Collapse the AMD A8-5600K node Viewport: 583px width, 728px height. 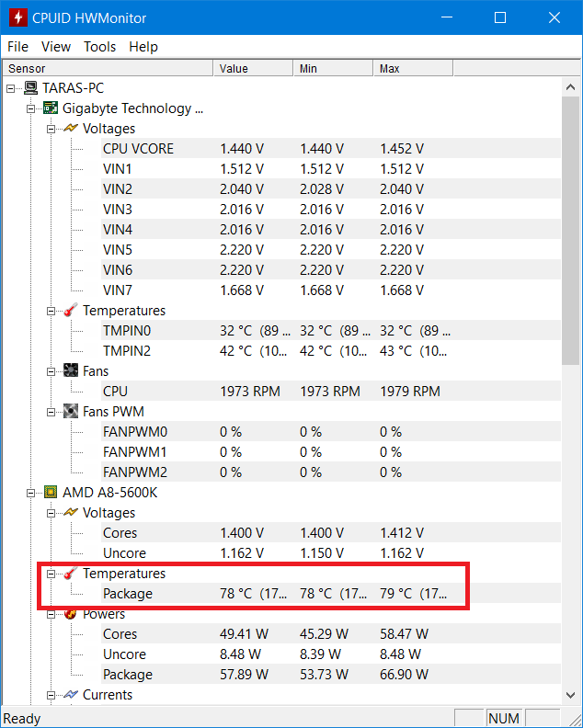click(x=30, y=493)
